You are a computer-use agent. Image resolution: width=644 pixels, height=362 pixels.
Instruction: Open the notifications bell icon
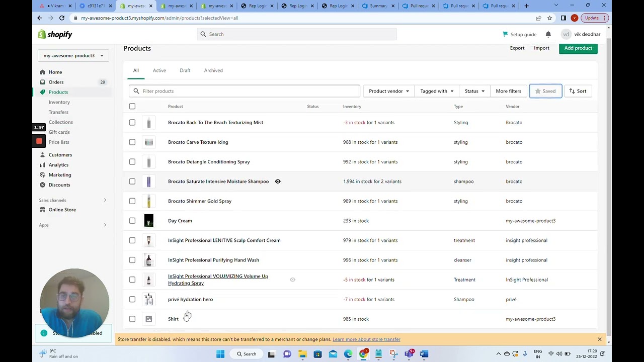548,34
